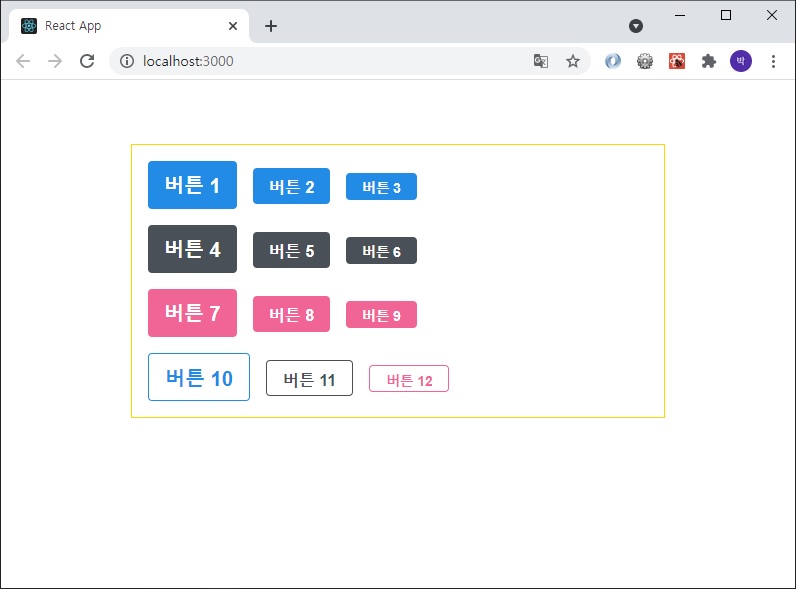Click the large gray 버튼 4 button
Viewport: 796px width, 589px height.
[192, 249]
